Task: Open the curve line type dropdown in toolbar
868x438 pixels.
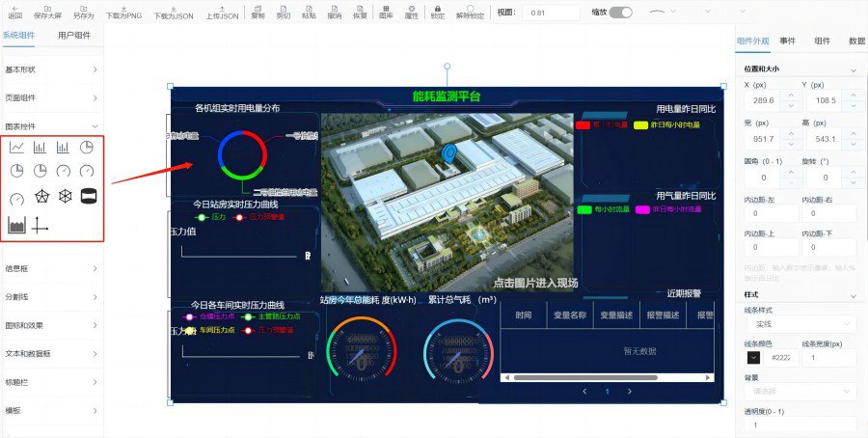Action: [664, 12]
